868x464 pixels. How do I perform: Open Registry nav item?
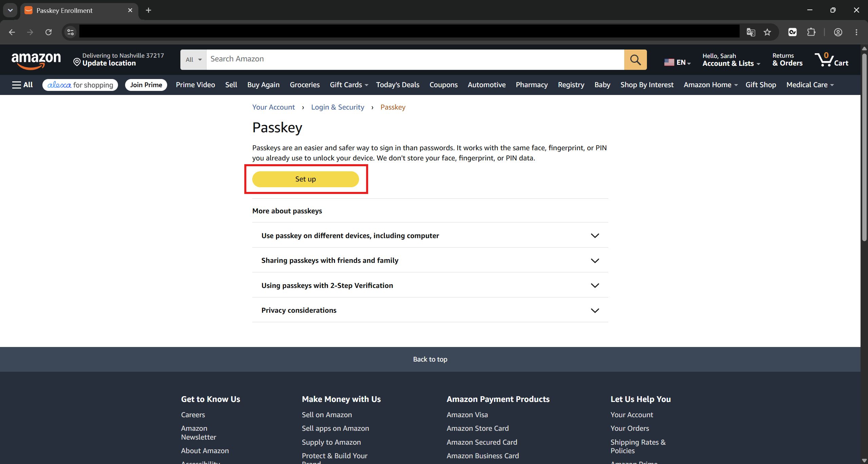click(x=571, y=85)
